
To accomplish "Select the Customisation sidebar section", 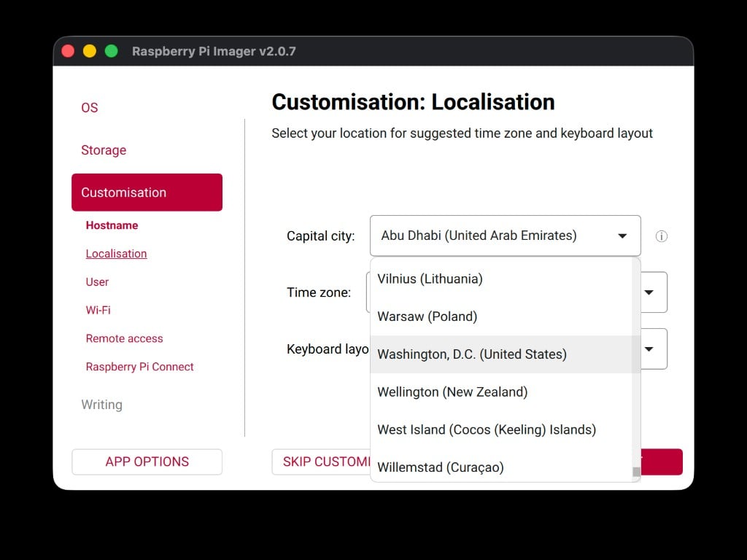I will click(x=147, y=192).
